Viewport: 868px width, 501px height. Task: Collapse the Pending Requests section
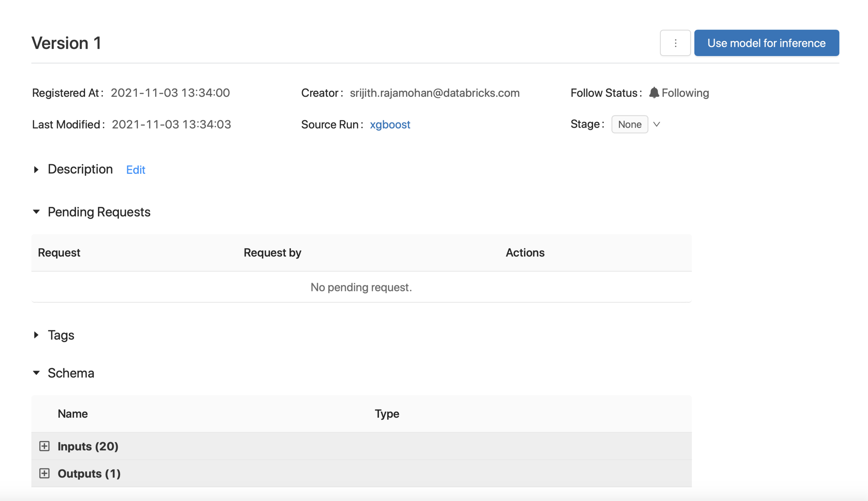point(36,212)
